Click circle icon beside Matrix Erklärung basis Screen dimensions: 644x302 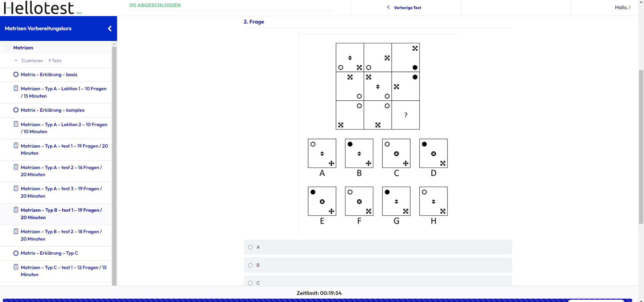16,74
